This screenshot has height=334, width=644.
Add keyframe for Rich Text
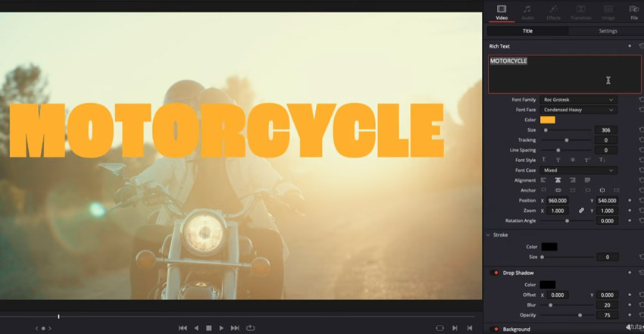click(630, 46)
